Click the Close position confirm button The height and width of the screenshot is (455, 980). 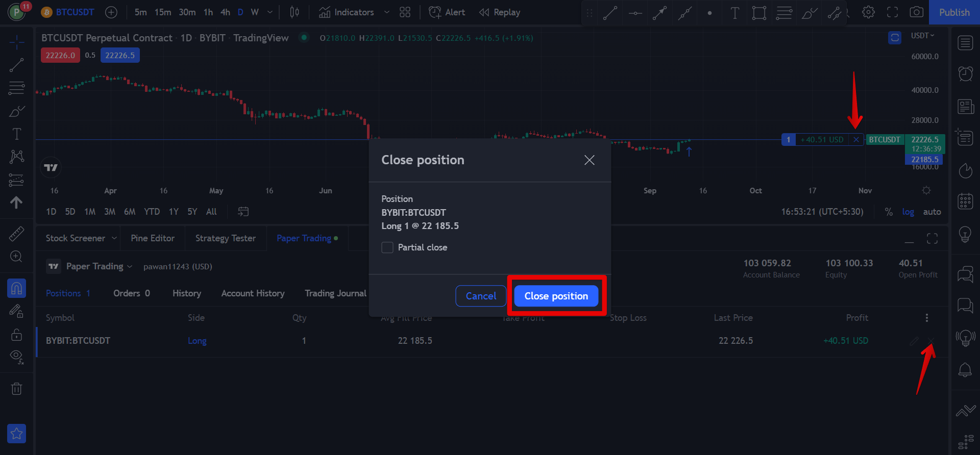tap(556, 296)
